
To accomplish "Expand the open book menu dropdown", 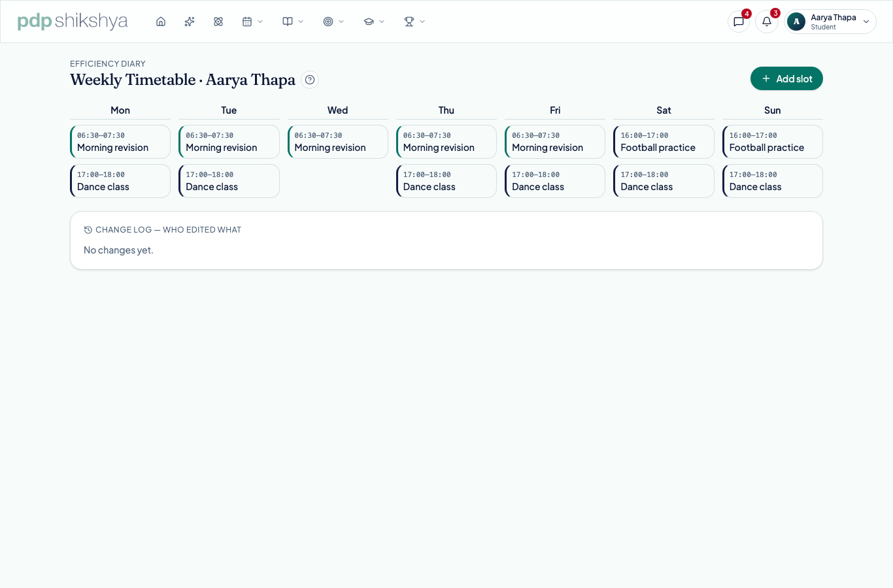I will (293, 22).
